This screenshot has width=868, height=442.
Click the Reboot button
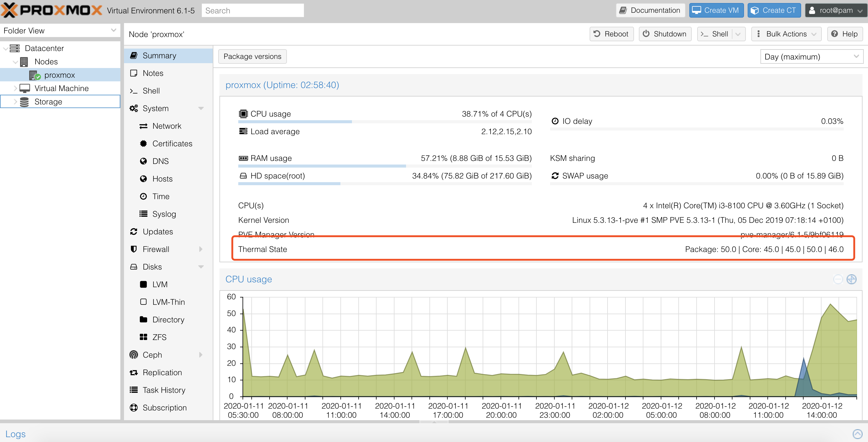(x=611, y=34)
